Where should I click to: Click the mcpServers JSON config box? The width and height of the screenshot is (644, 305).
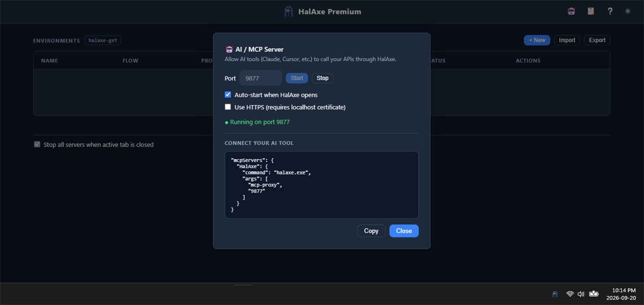[321, 185]
